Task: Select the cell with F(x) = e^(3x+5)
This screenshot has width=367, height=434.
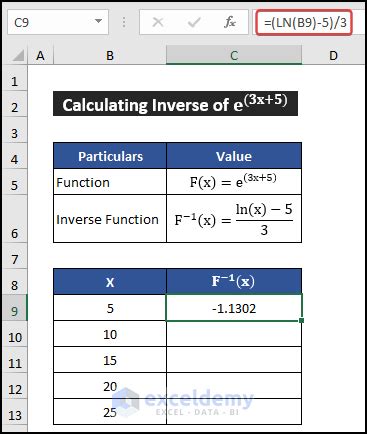Action: tap(234, 182)
